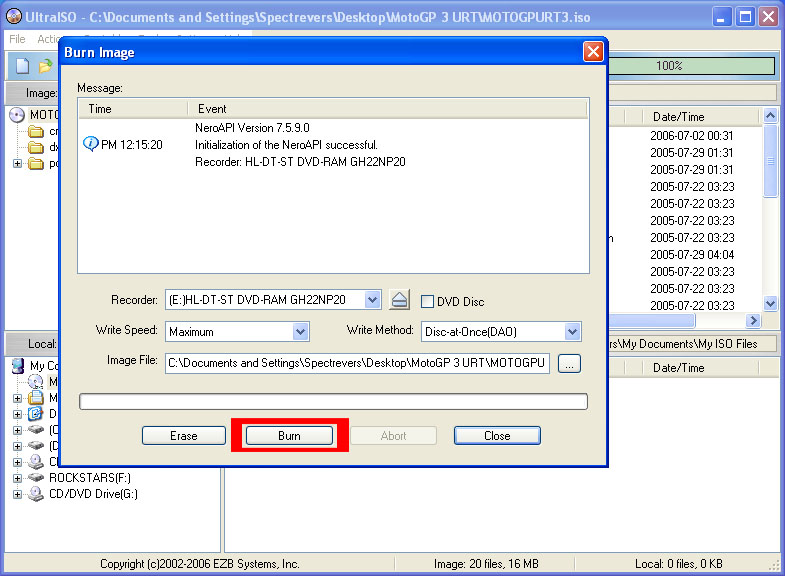
Task: Expand the CD/DVD Drive(G:) node
Action: point(18,494)
